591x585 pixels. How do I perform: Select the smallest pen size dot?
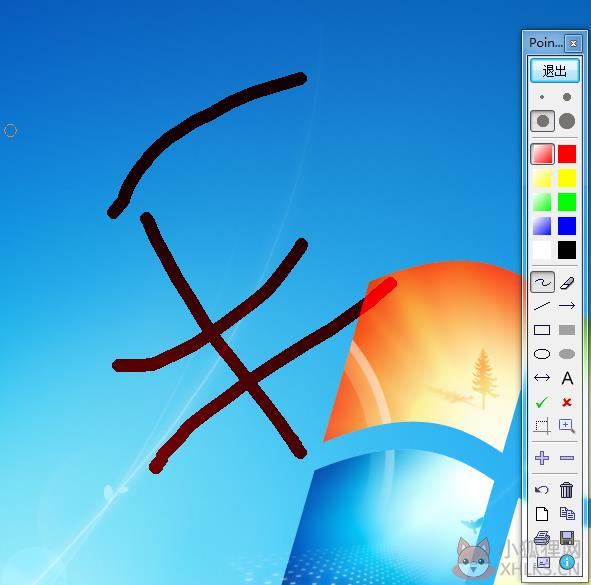pos(542,97)
